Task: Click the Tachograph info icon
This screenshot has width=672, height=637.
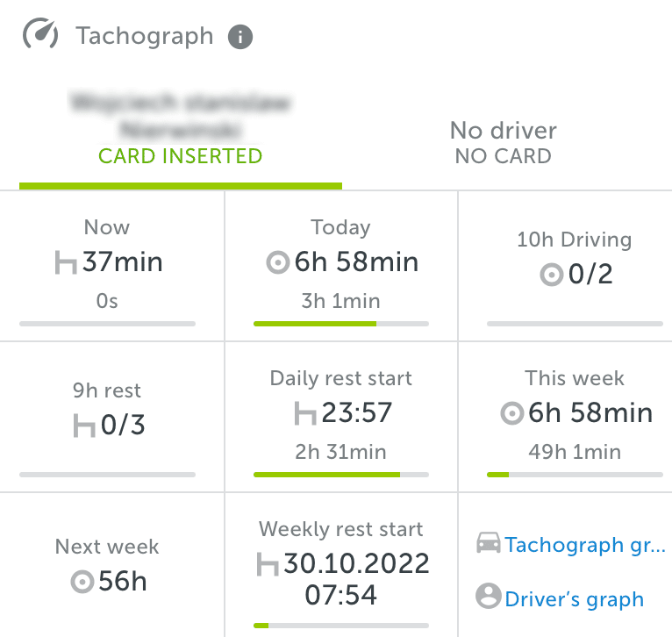Action: pyautogui.click(x=240, y=37)
